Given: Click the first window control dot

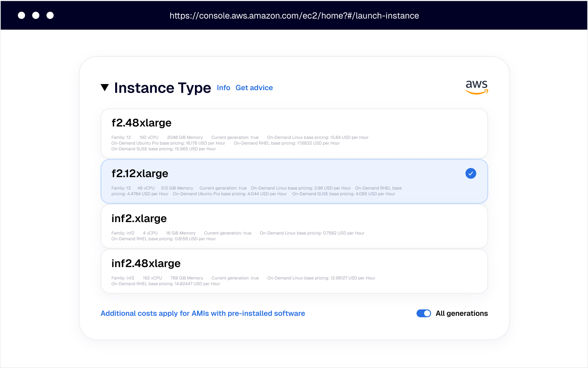Looking at the screenshot, I should 21,15.
